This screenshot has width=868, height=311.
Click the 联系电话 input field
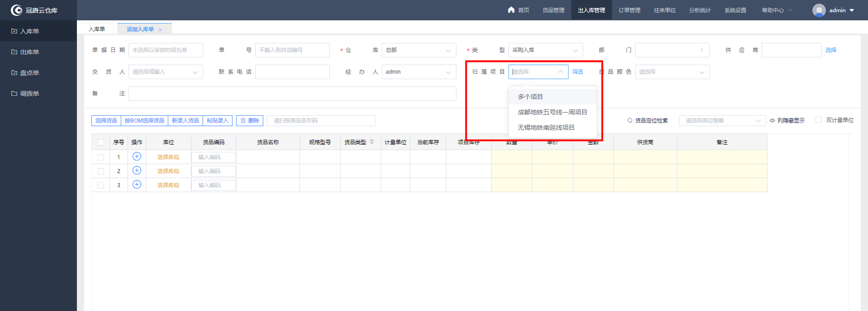(x=292, y=72)
